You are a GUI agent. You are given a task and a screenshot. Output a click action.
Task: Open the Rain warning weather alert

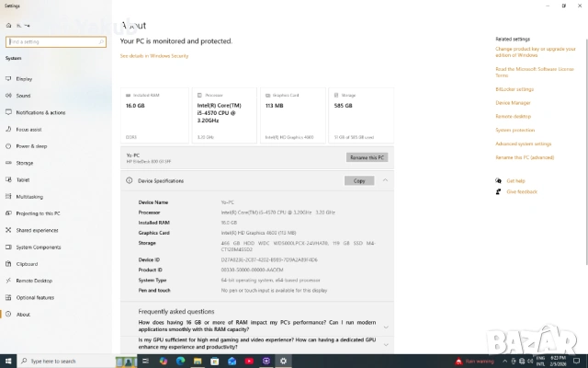pos(474,362)
